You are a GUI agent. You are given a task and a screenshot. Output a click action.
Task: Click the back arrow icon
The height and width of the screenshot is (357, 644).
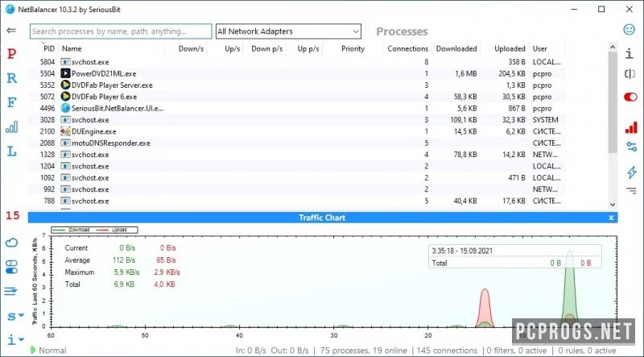click(x=11, y=31)
